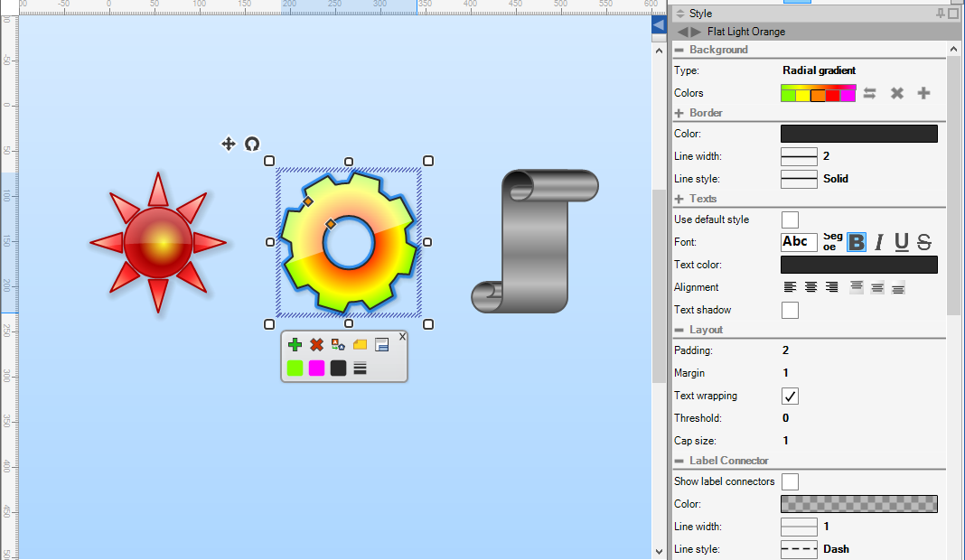Open label connector Line width selector showing 1
Viewport: 965px width, 560px height.
click(799, 527)
